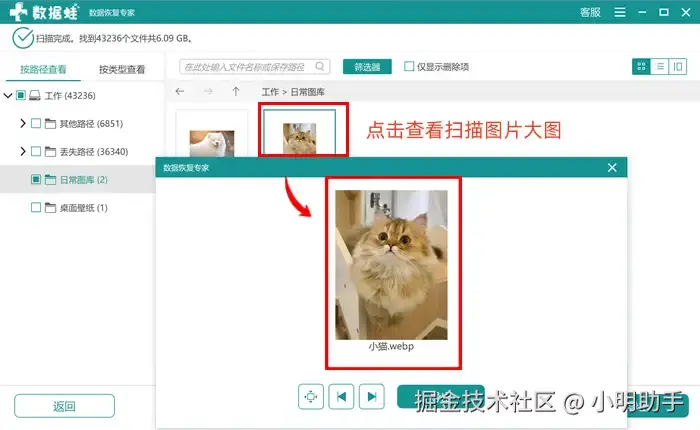
Task: Open the 筛选器 filter button
Action: click(367, 67)
